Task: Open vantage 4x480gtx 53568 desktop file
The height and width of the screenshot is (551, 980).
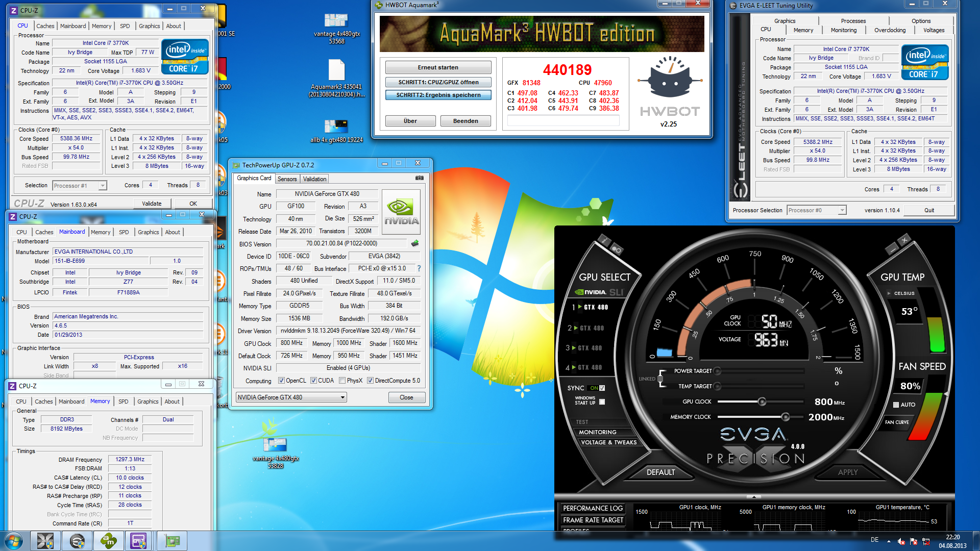Action: (x=336, y=29)
